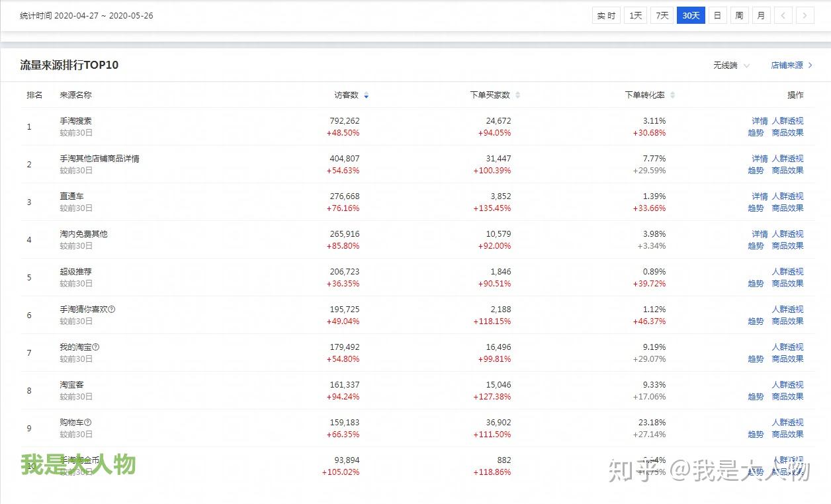The image size is (831, 504).
Task: Open 人群透视 for 直通车
Action: [x=787, y=196]
